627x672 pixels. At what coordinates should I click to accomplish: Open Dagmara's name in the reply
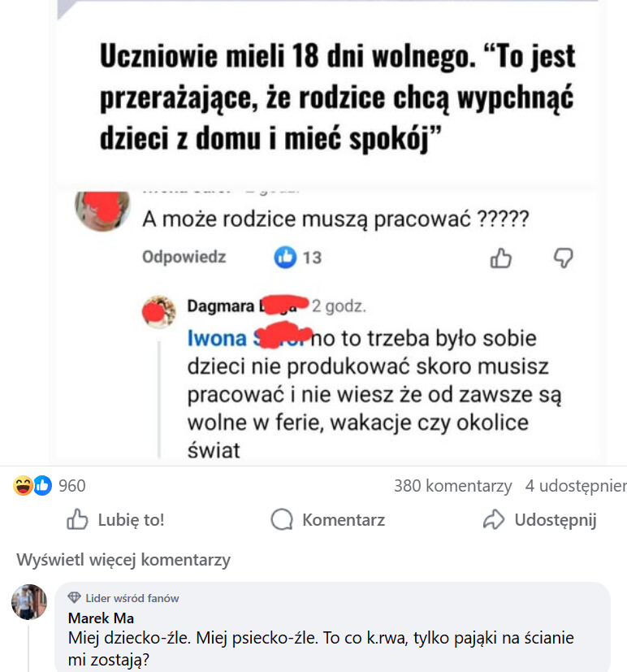click(219, 306)
